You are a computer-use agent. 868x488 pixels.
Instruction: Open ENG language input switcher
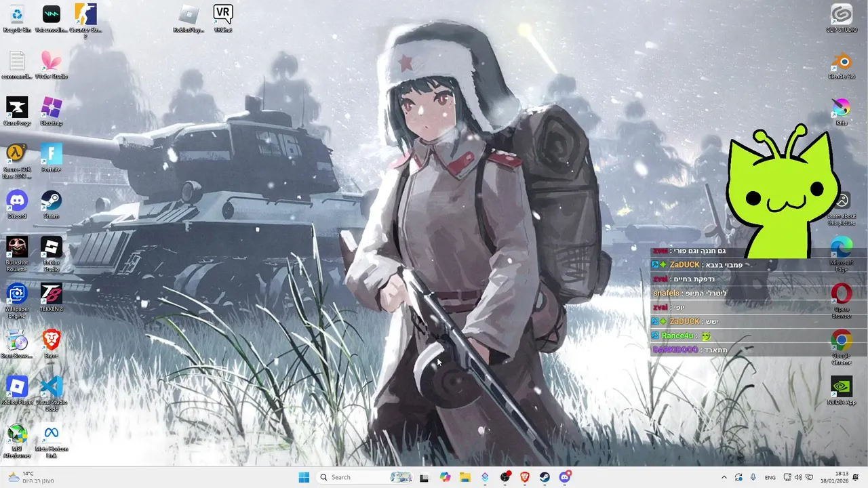(770, 477)
